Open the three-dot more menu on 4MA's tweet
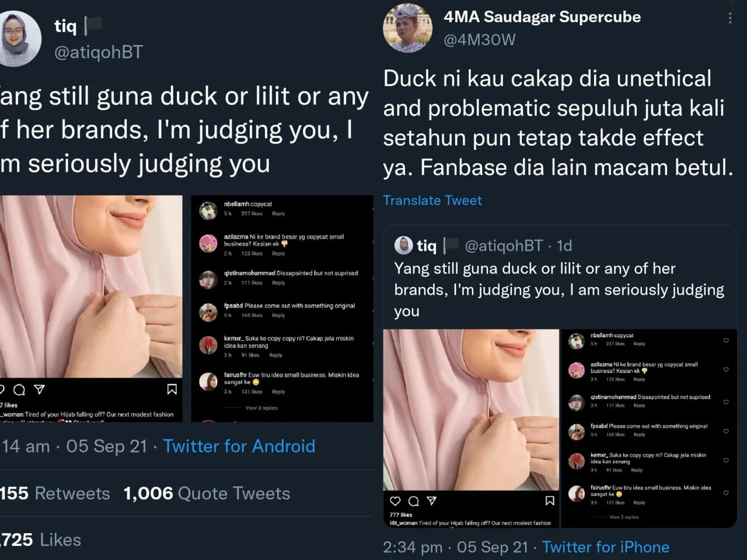Viewport: 747px width, 560px height. [729, 18]
